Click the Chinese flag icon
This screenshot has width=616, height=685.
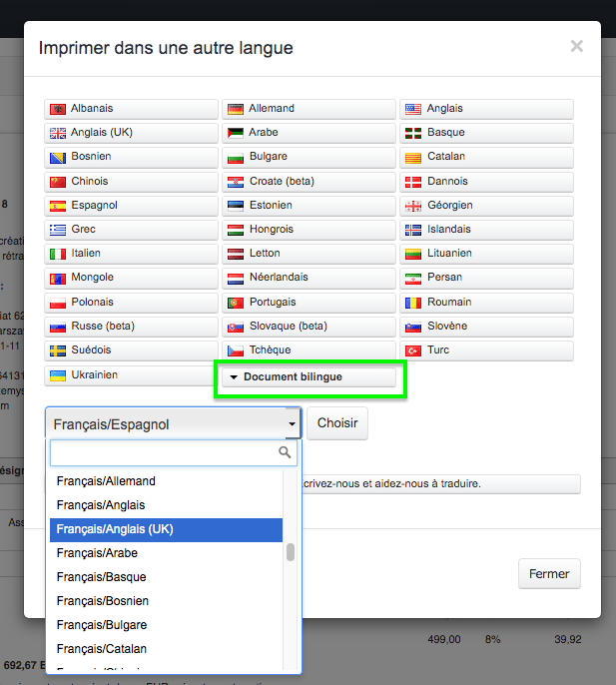(x=58, y=182)
